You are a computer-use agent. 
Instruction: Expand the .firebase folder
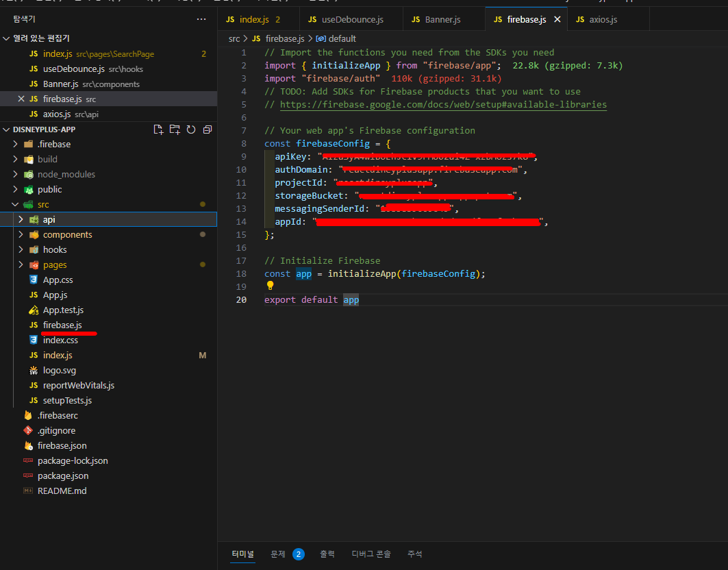(15, 144)
